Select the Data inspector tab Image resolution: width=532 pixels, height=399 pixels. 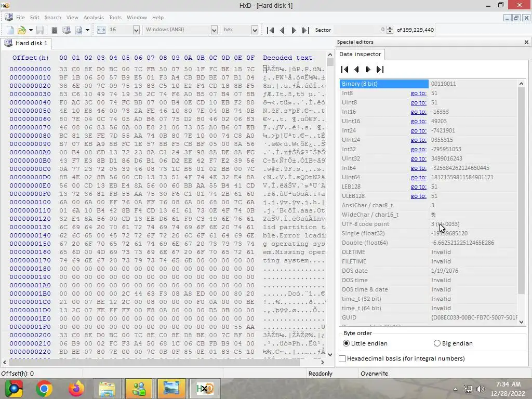coord(360,54)
